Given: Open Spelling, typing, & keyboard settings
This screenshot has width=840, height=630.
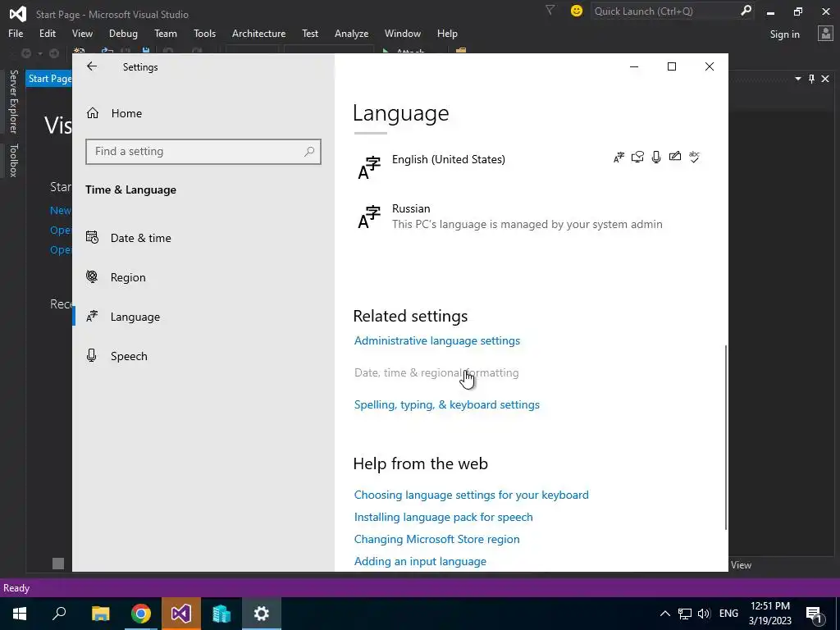Looking at the screenshot, I should point(447,405).
